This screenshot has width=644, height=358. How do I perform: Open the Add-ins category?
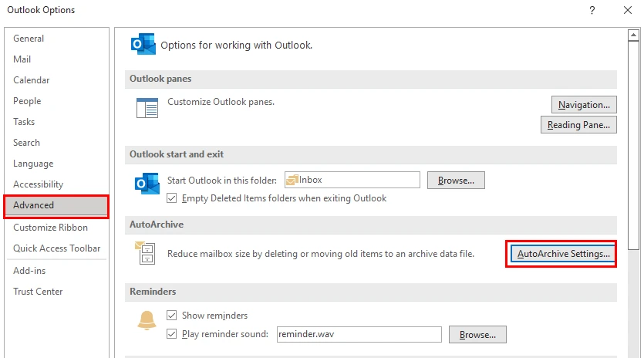click(29, 271)
